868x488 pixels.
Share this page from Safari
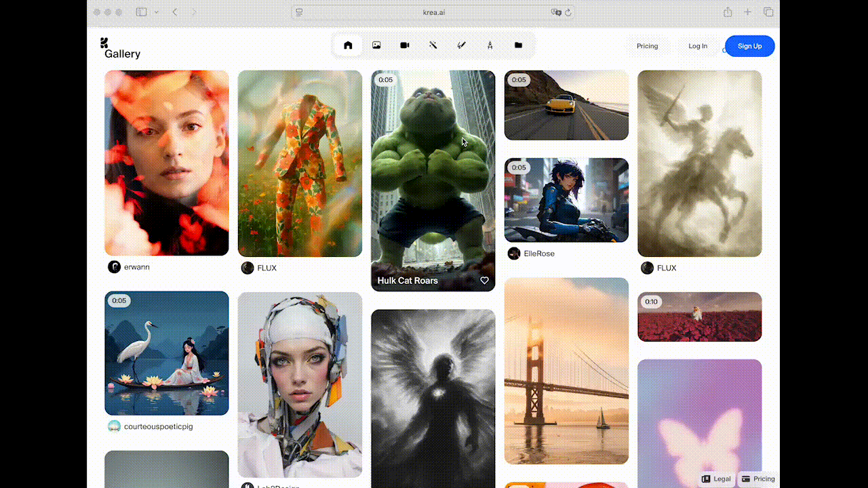(728, 12)
